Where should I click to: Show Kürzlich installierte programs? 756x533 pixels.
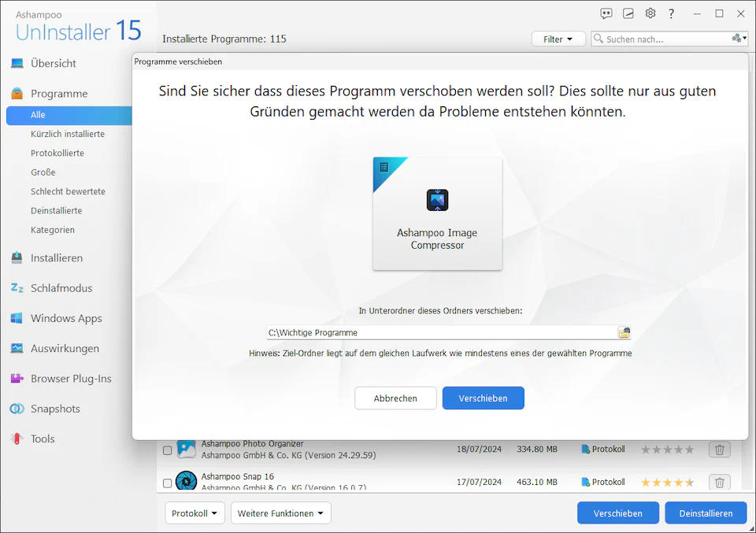(x=68, y=134)
